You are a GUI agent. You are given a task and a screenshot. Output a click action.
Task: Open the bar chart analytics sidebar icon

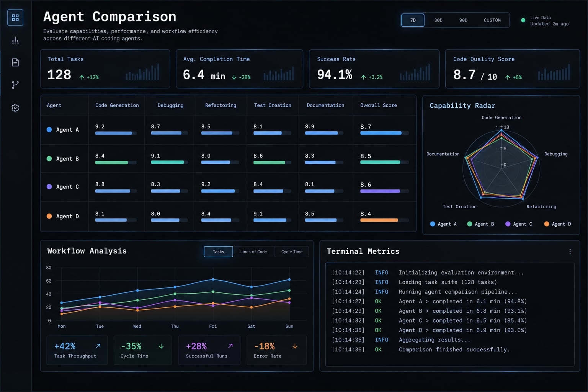[x=15, y=40]
